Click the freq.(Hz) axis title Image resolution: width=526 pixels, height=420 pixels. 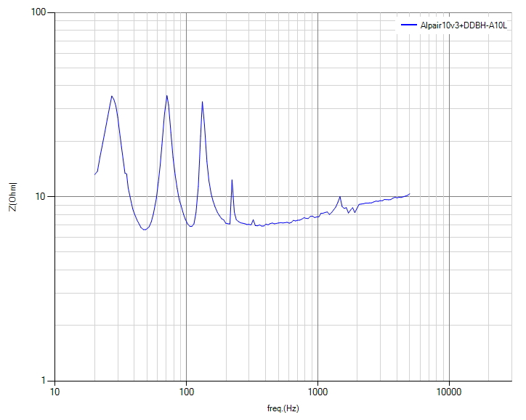click(x=283, y=408)
